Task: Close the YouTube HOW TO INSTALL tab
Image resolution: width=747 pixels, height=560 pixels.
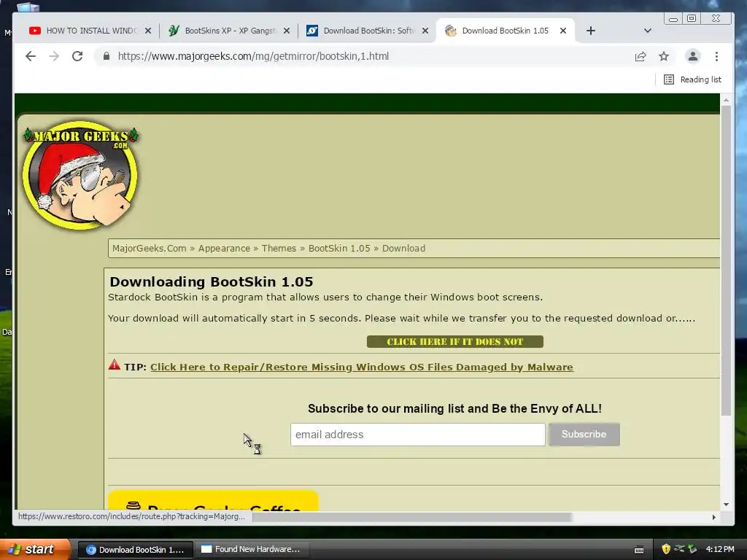Action: [148, 31]
